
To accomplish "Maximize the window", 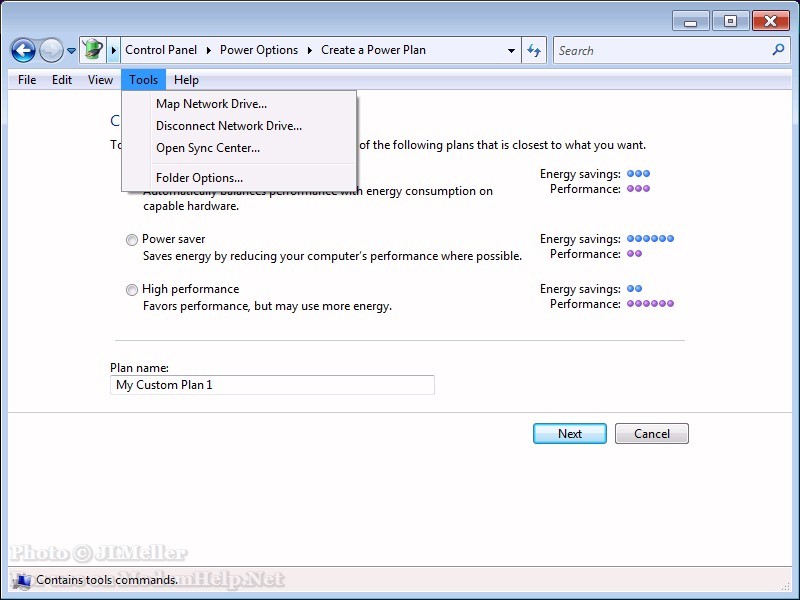I will click(x=730, y=21).
